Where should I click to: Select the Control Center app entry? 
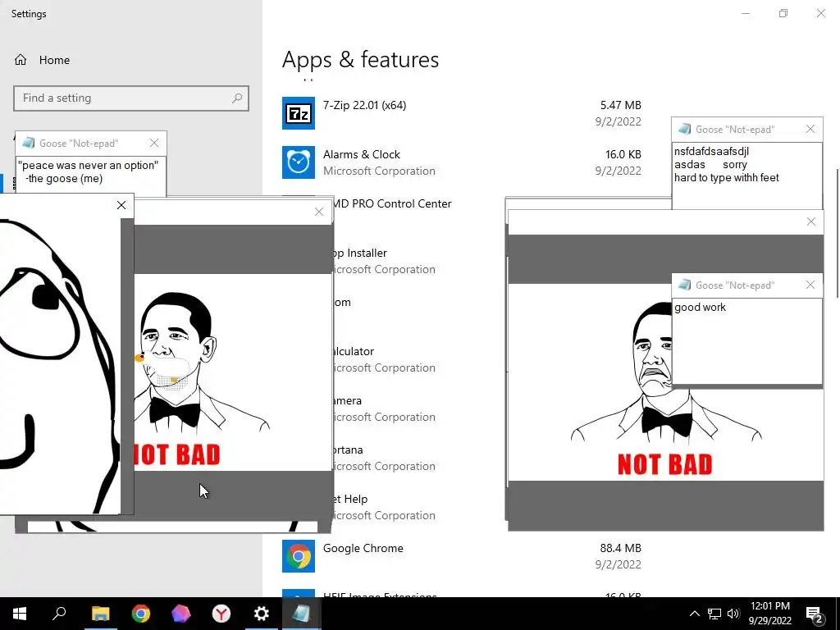pos(393,203)
